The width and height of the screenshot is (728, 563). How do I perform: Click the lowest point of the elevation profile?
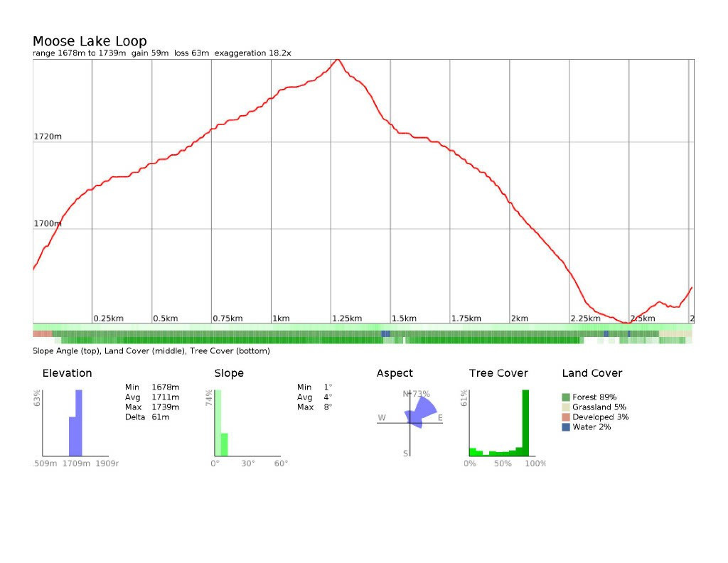pyautogui.click(x=626, y=322)
